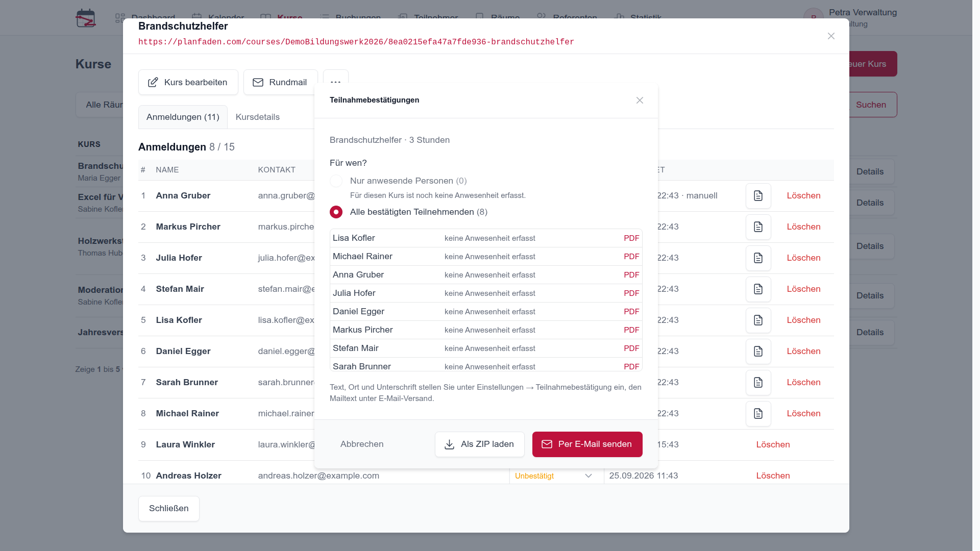The width and height of the screenshot is (980, 551).
Task: Click Abbrechen in the confirmations dialog
Action: click(362, 444)
